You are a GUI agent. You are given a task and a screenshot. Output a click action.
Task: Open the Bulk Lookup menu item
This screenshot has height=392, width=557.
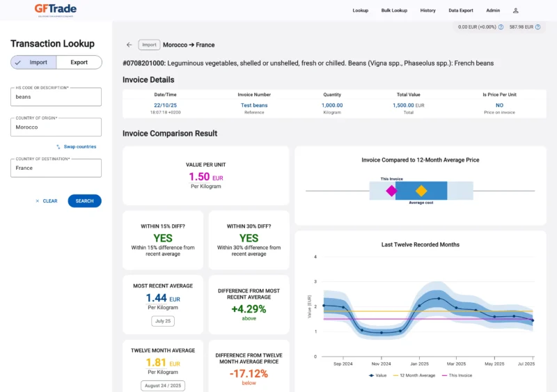(394, 10)
